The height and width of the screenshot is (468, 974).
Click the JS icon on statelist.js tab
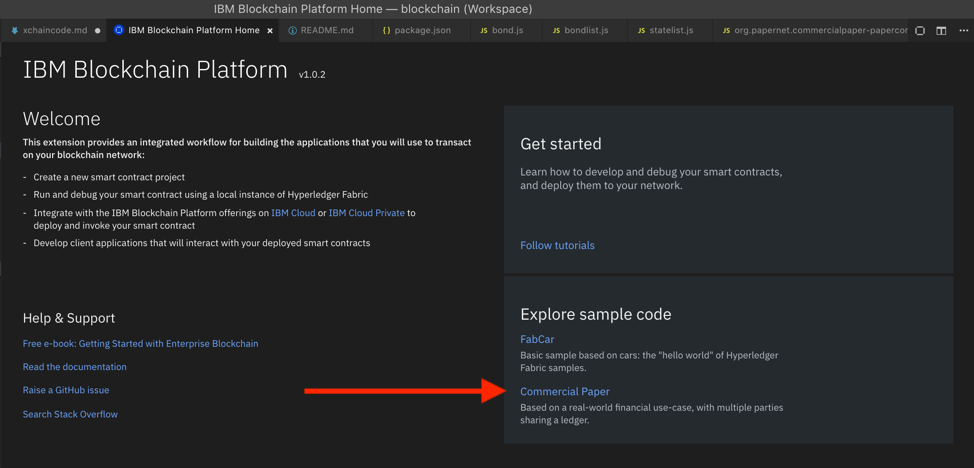[642, 30]
